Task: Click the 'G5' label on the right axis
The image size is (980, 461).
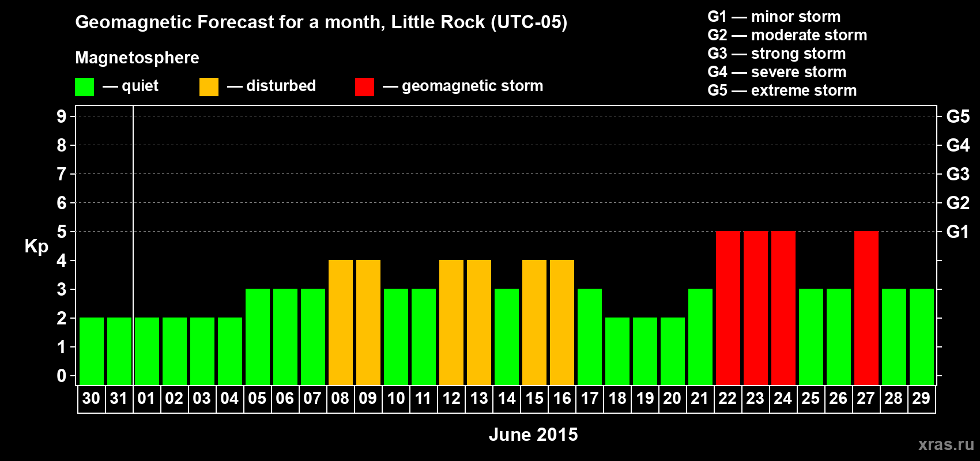Action: 958,116
